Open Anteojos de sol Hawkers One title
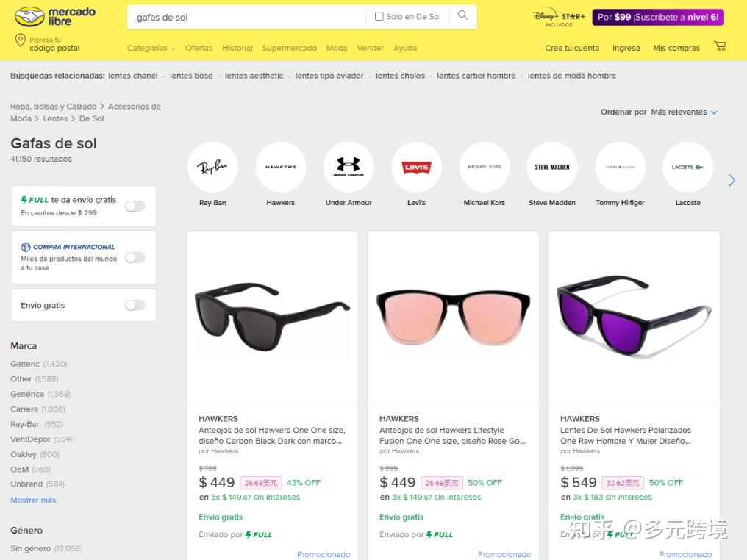 [272, 436]
